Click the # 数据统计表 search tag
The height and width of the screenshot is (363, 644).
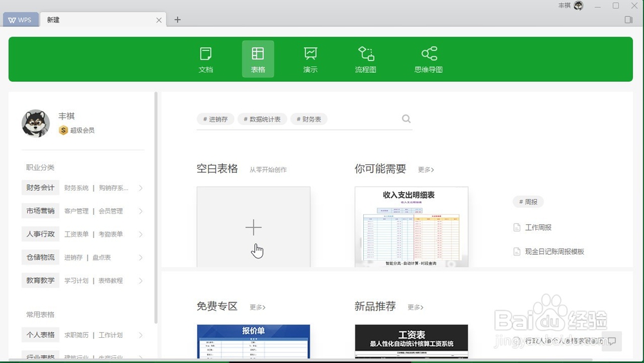(x=262, y=119)
